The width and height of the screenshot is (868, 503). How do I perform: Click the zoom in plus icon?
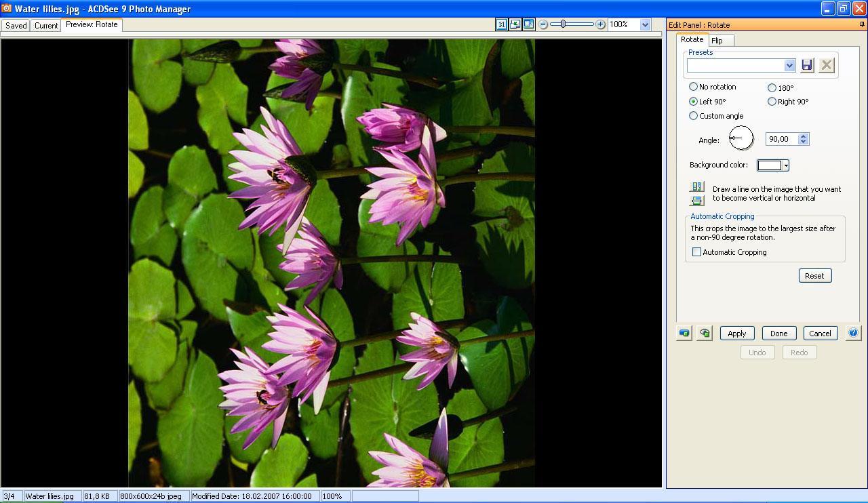[x=600, y=24]
